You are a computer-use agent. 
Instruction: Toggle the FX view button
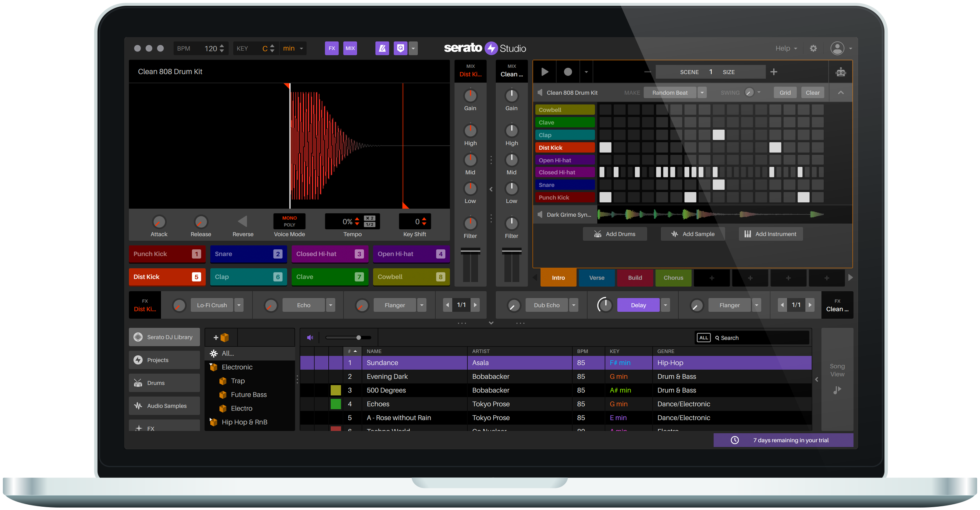[332, 48]
